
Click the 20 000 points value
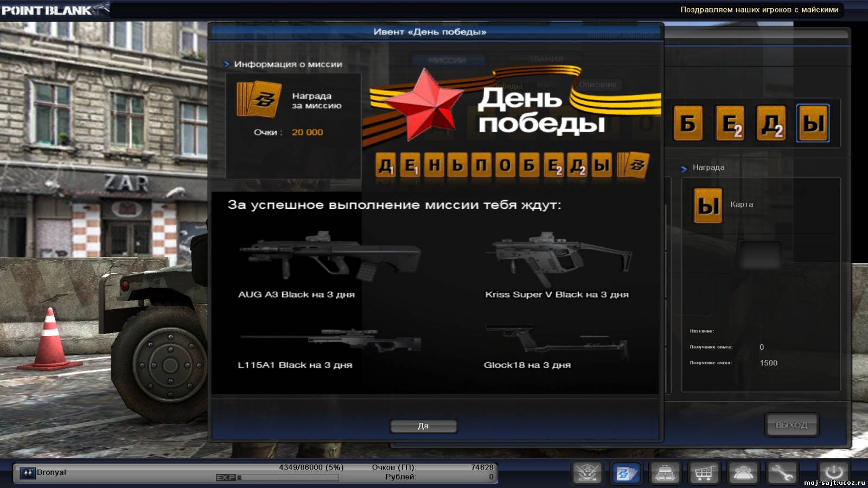point(307,132)
